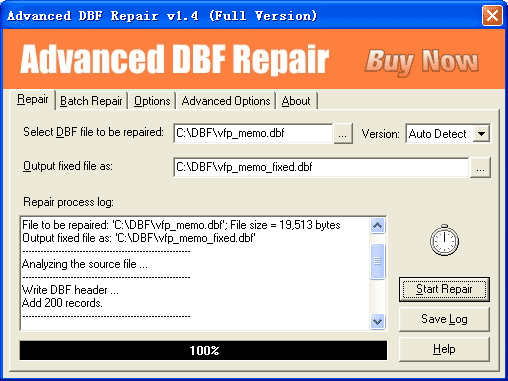
Task: Click the Start Repair button
Action: [x=444, y=289]
